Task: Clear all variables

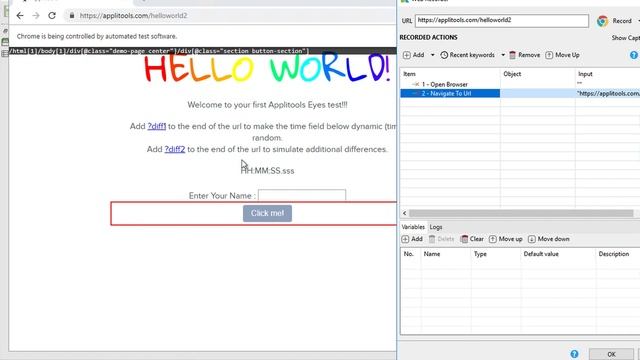Action: pos(472,239)
